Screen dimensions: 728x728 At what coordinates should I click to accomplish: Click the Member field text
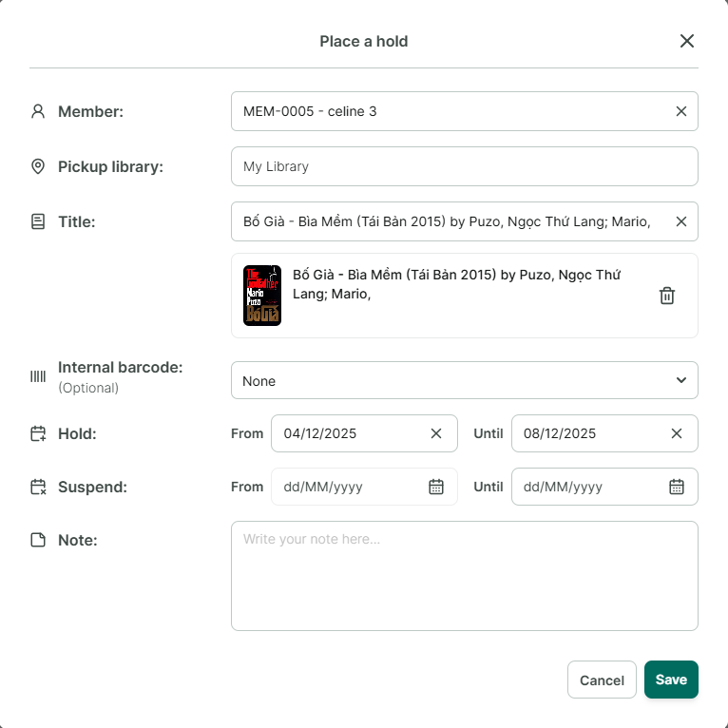point(310,111)
